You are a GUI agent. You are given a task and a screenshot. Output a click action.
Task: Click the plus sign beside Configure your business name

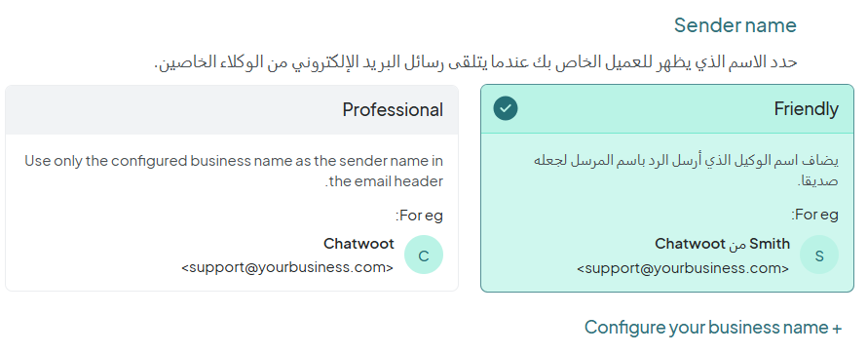837,328
